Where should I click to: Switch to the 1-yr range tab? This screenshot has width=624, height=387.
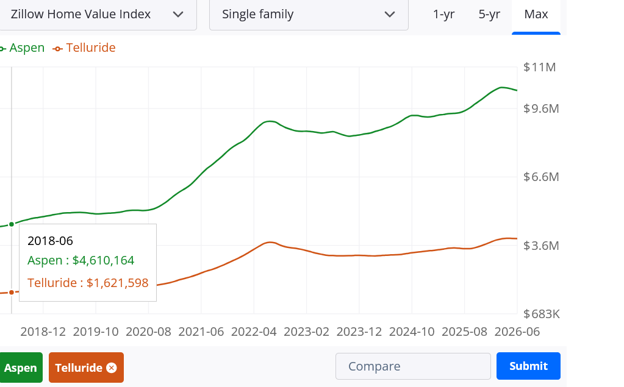click(x=443, y=14)
